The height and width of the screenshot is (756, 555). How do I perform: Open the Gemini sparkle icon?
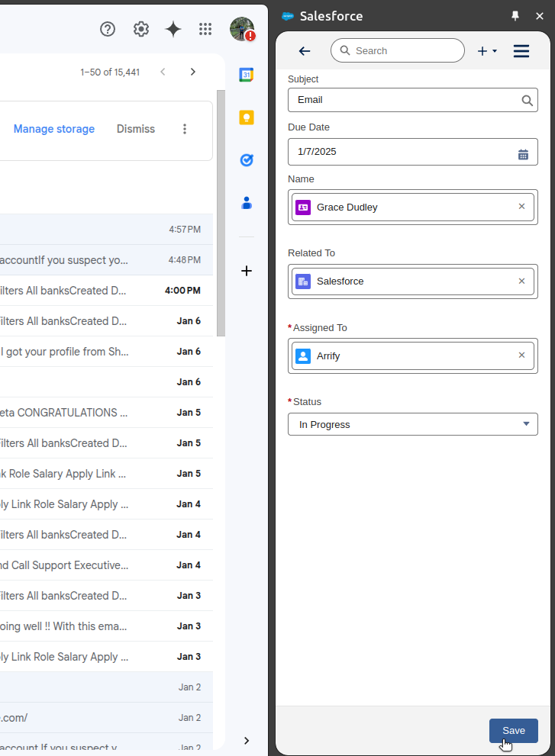173,30
